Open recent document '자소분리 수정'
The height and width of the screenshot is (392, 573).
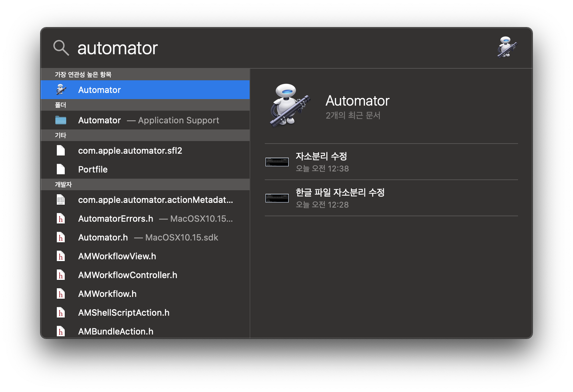[391, 162]
